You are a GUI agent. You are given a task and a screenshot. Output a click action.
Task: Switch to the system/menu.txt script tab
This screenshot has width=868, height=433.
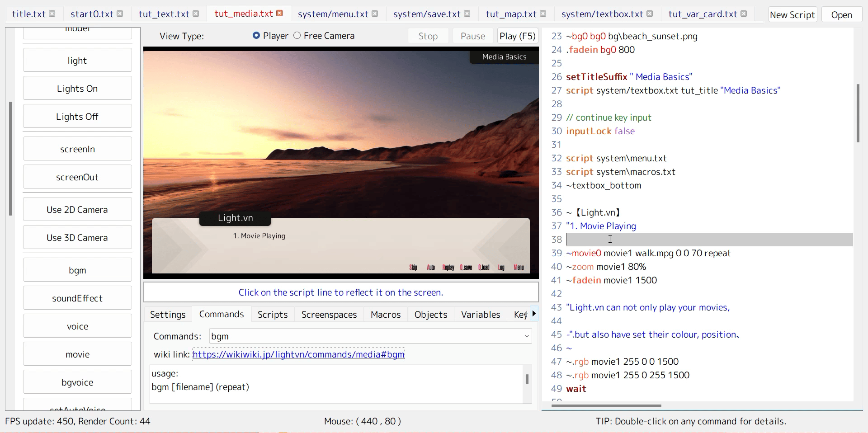click(x=333, y=14)
